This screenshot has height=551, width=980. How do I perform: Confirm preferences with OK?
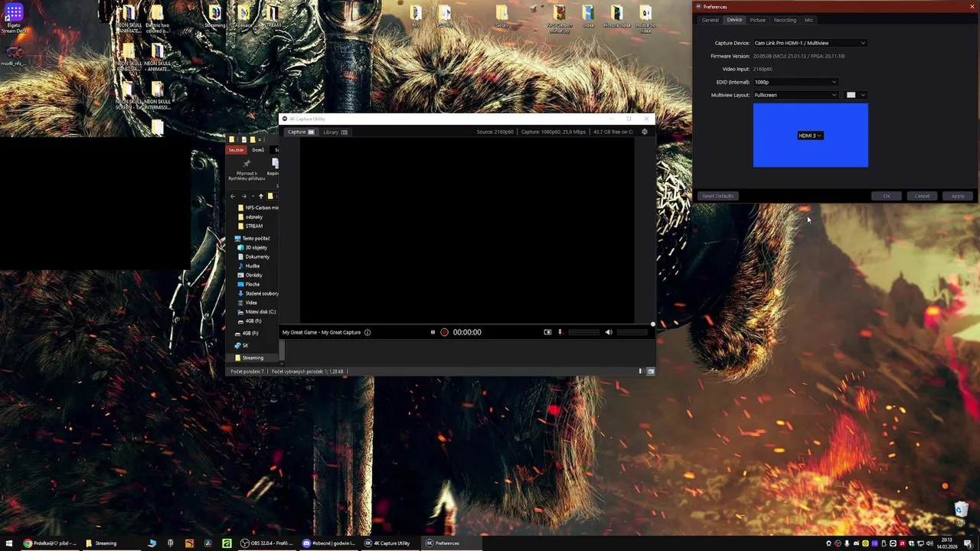pos(887,196)
